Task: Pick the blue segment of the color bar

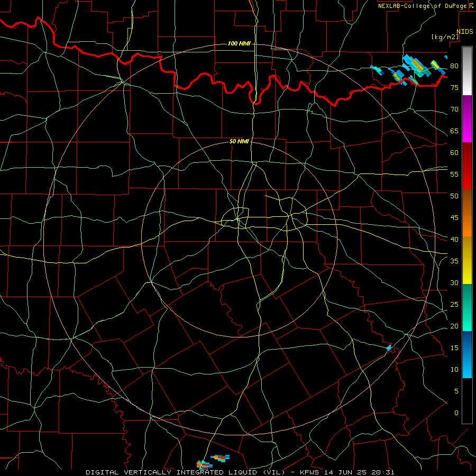Action: click(x=467, y=354)
